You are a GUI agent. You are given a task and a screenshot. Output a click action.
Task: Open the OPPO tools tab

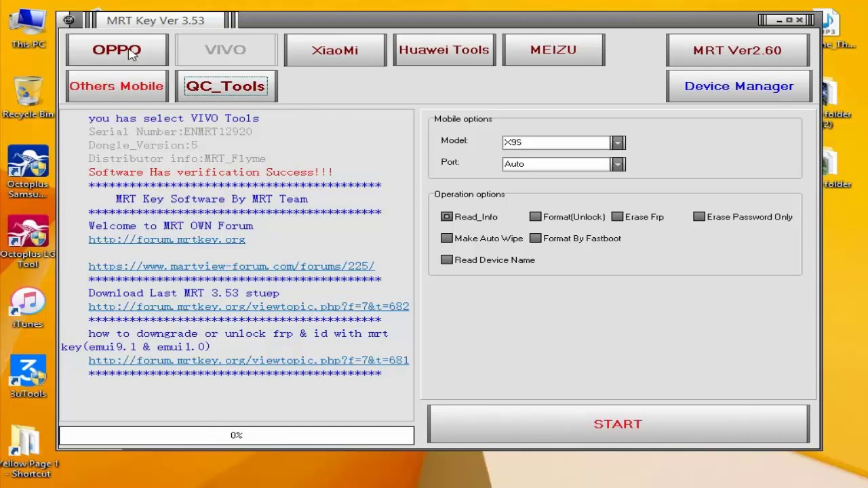[x=117, y=50]
